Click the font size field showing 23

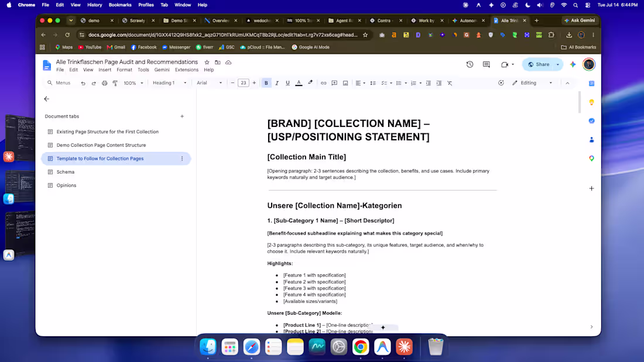[x=244, y=83]
